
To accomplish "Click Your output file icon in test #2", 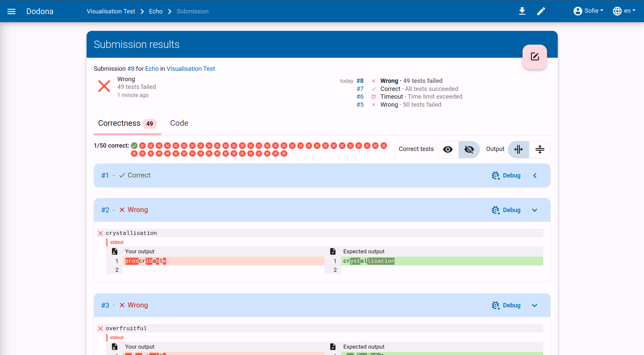I will (114, 251).
